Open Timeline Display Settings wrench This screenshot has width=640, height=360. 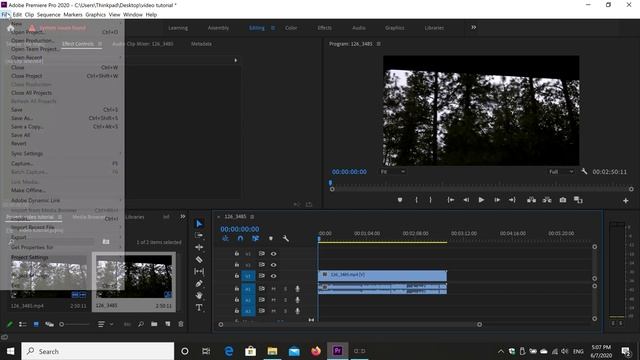coord(285,238)
